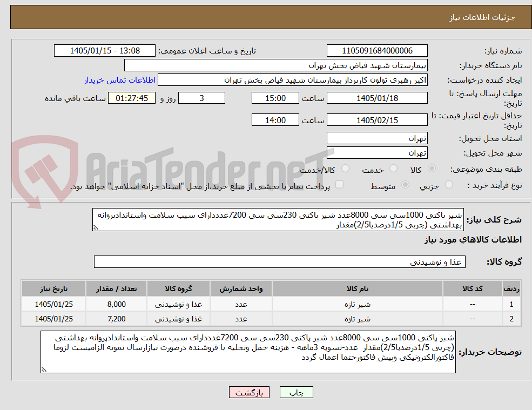Screen dimensions: 532x410
Task: Click row number 2 cell
Action: point(511,319)
